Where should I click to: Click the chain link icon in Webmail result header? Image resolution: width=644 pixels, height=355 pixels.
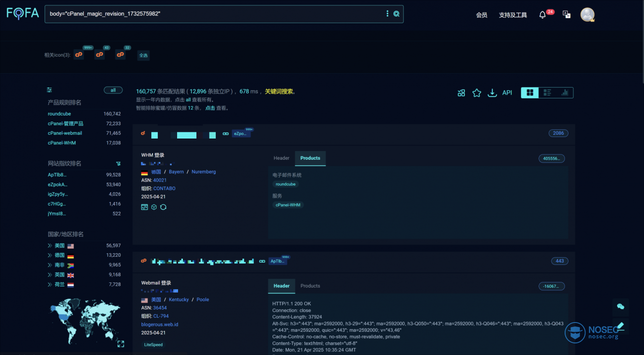pos(262,261)
